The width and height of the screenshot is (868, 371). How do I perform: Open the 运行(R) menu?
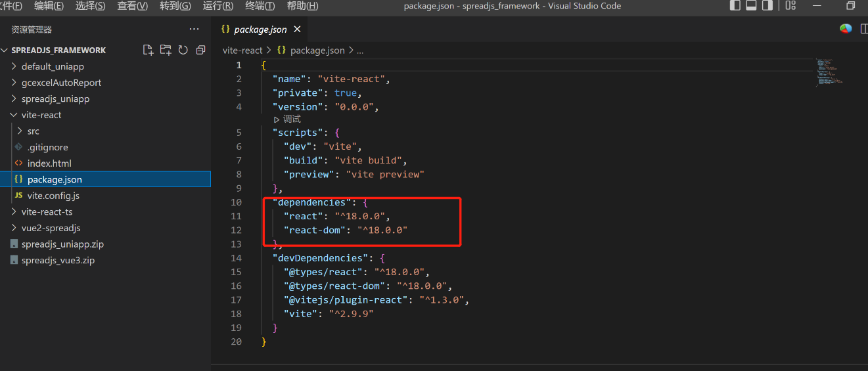pyautogui.click(x=218, y=6)
